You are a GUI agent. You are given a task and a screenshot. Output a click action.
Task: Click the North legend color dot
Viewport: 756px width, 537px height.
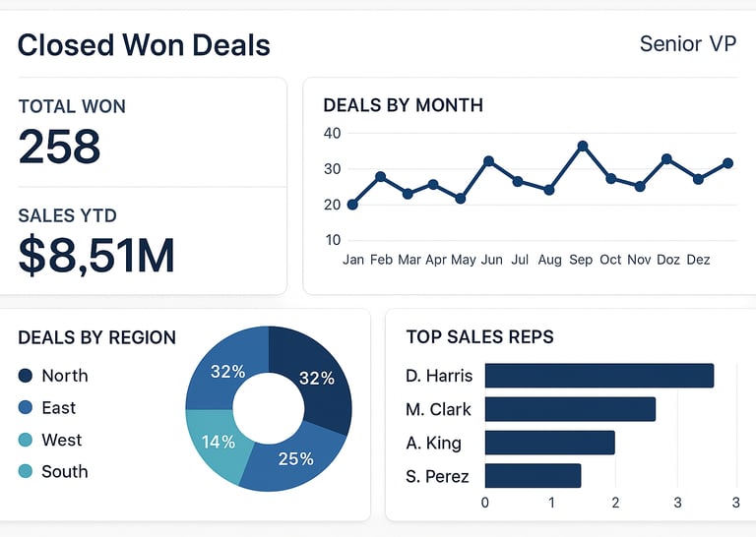click(x=26, y=376)
